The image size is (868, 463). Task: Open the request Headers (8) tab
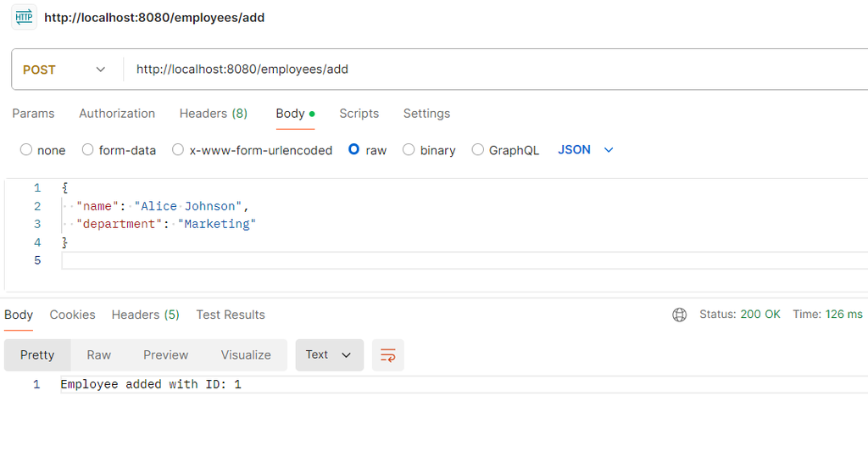pos(213,114)
